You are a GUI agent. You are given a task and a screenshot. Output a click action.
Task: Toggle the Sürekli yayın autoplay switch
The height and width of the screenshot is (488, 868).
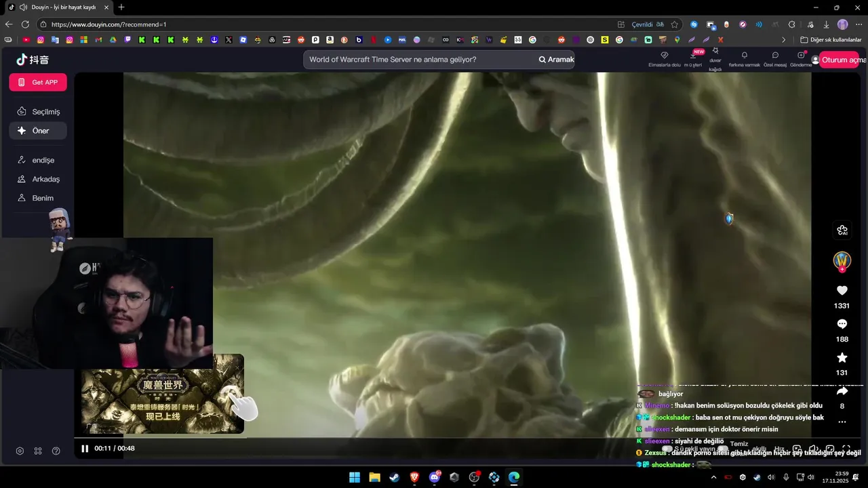coord(667,449)
